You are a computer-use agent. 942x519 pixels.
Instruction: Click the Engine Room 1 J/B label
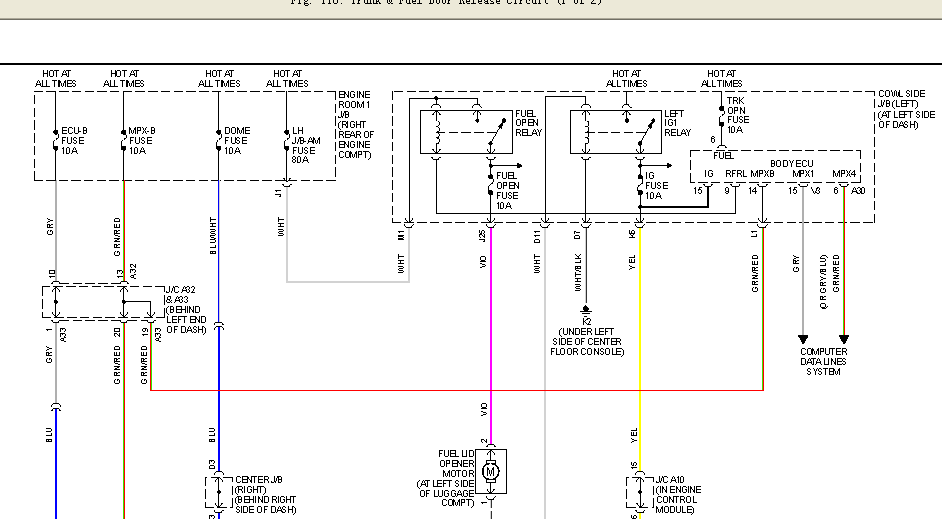click(x=356, y=124)
